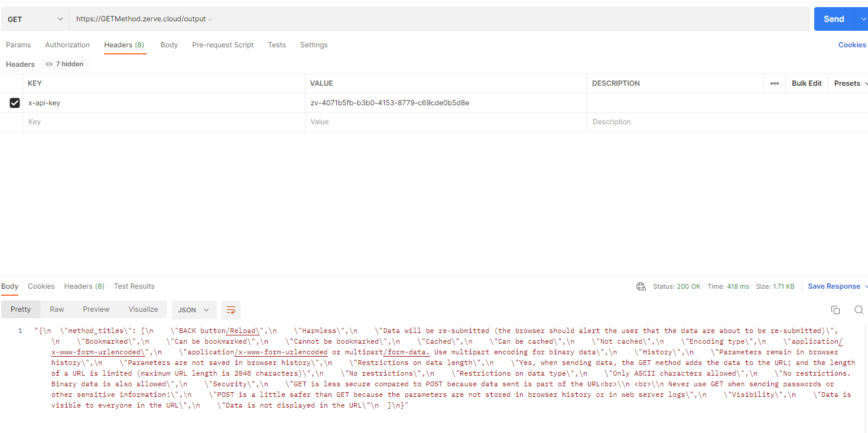Open the three-dot column options in headers table
The height and width of the screenshot is (433, 868).
(774, 83)
